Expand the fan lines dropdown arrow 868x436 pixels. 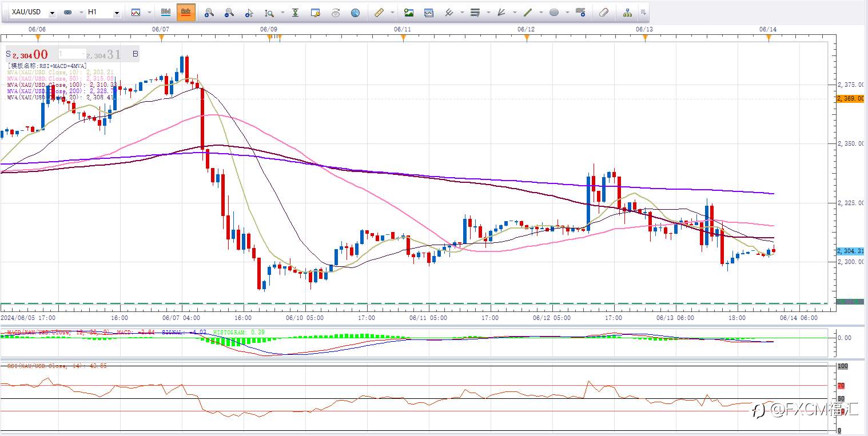[x=515, y=12]
